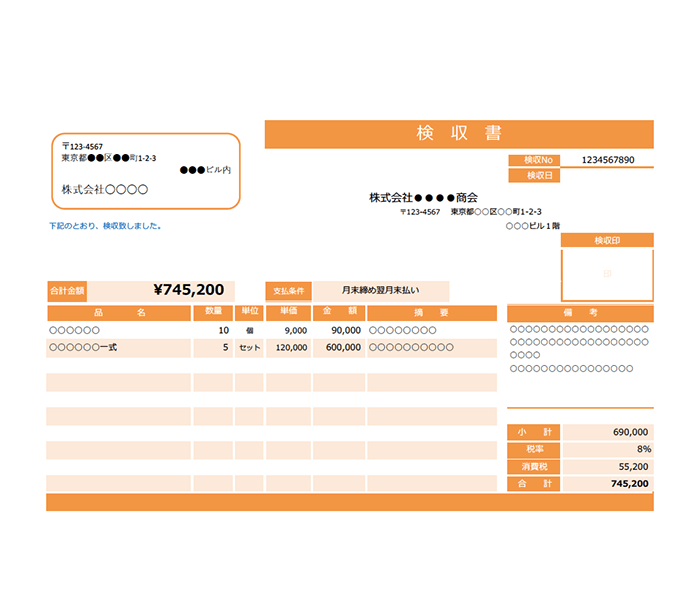Select the bottom total value 745,200

(x=630, y=483)
